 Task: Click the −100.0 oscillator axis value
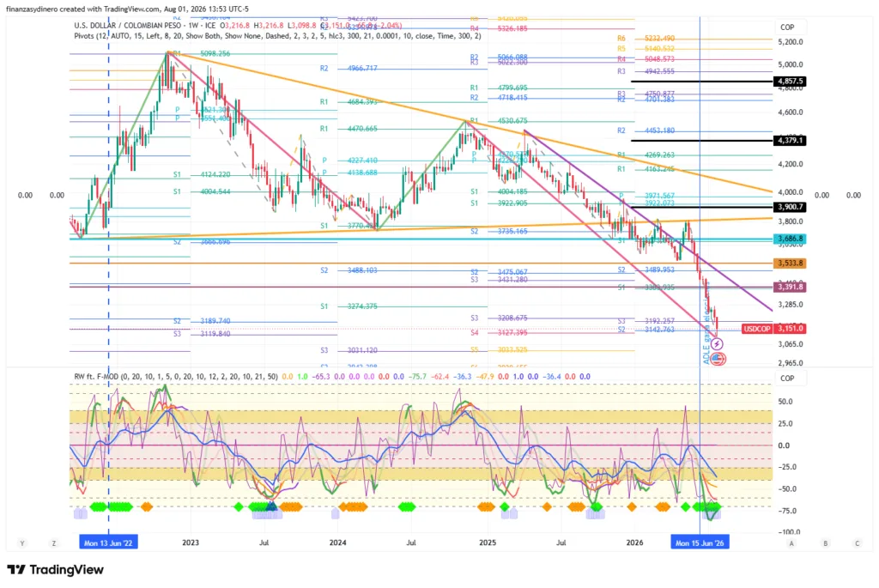pos(788,532)
